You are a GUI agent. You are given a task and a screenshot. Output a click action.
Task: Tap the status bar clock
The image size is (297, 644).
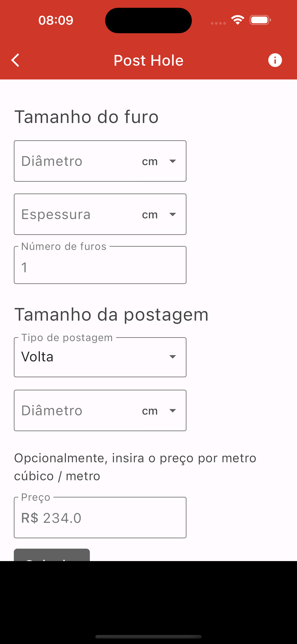[x=56, y=20]
